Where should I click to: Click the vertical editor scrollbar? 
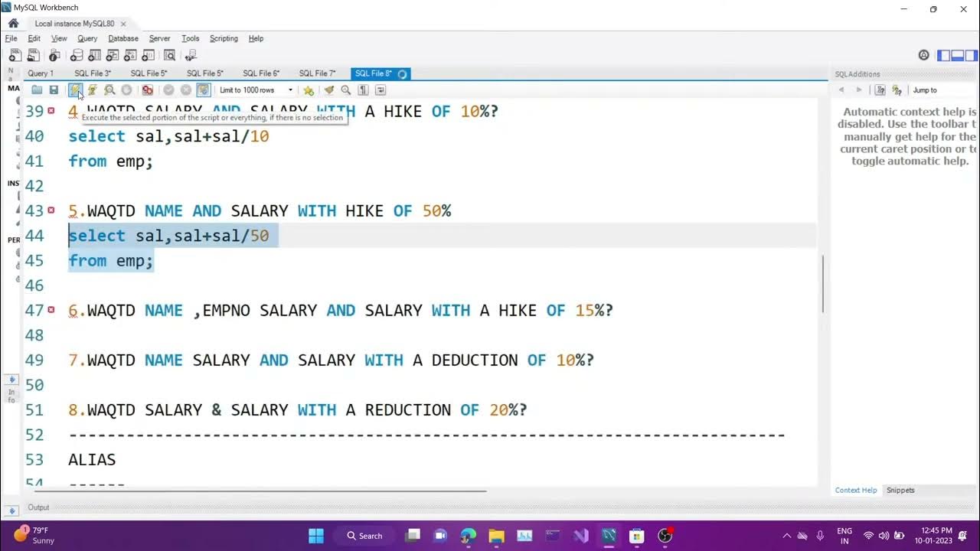click(x=823, y=283)
